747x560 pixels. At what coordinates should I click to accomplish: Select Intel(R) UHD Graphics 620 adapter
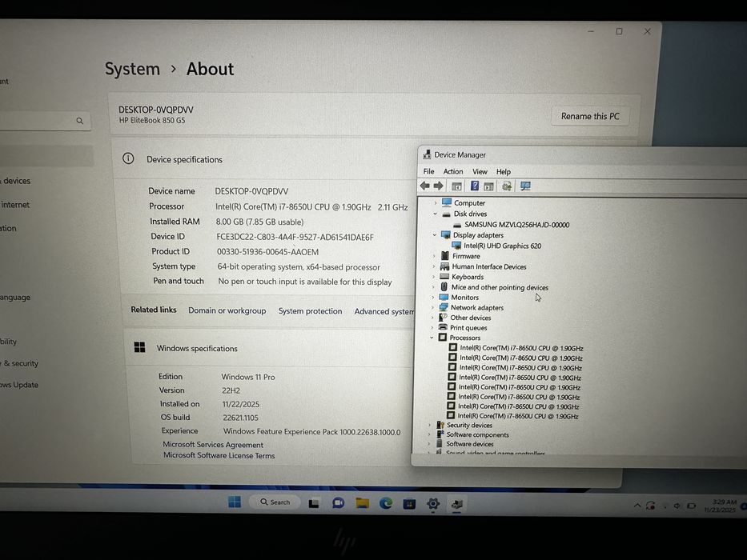tap(502, 246)
